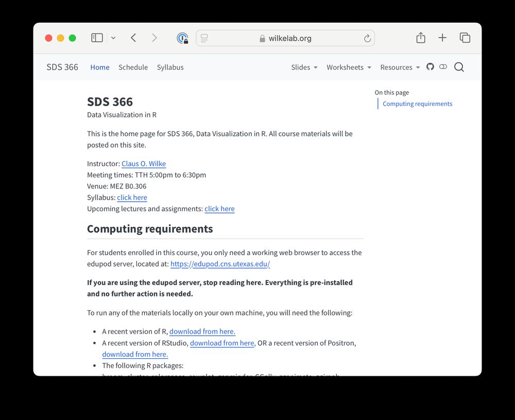Image resolution: width=515 pixels, height=420 pixels.
Task: Click the page reader icon in address bar
Action: (204, 39)
